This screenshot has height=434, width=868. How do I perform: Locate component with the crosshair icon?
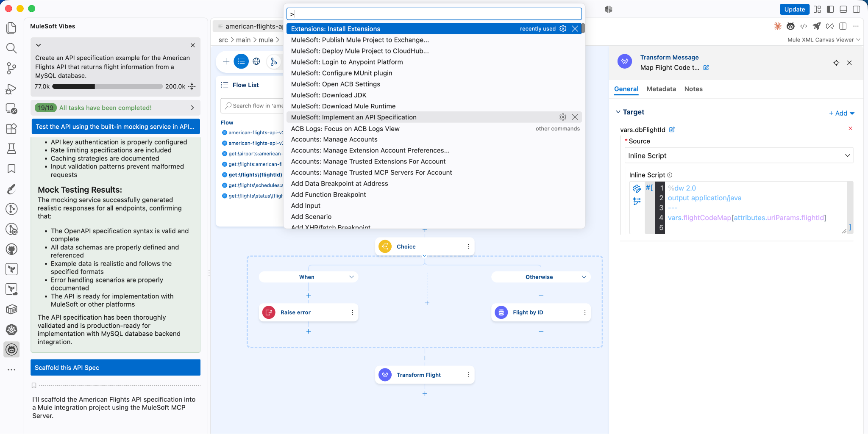pyautogui.click(x=836, y=63)
